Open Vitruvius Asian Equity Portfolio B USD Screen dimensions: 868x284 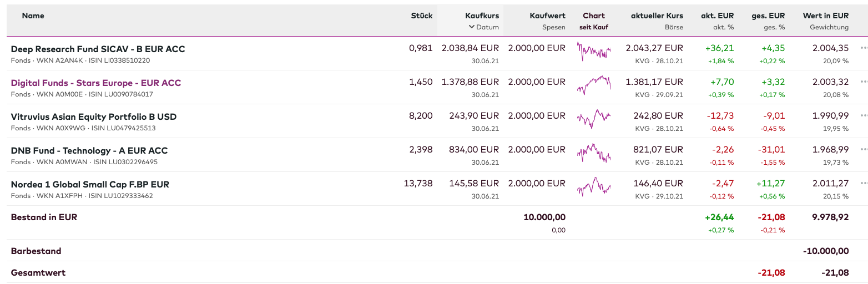[x=94, y=116]
